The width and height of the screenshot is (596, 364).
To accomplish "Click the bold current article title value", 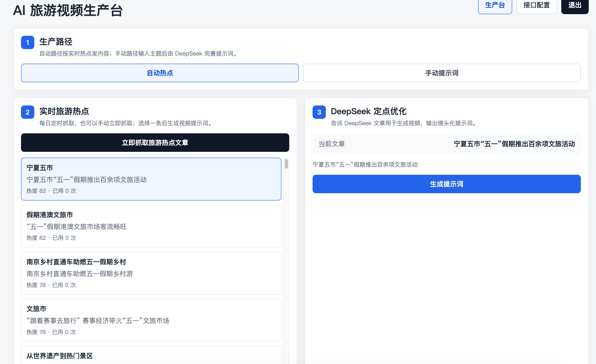I will pyautogui.click(x=514, y=144).
